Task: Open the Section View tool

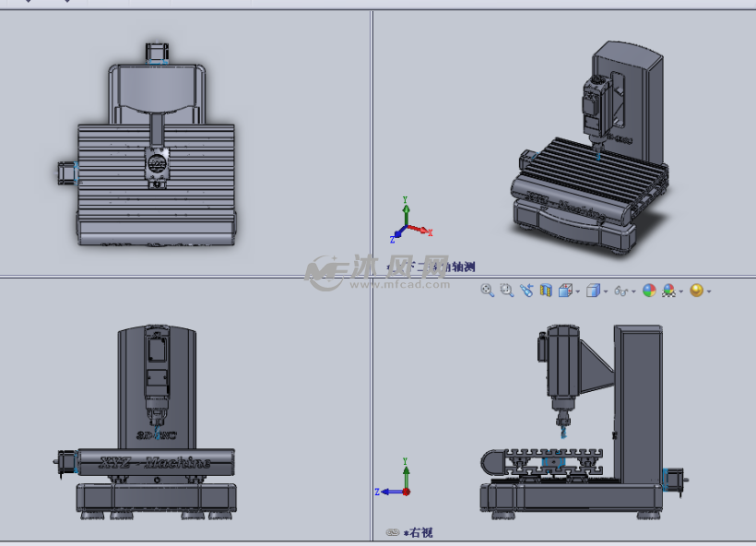Action: tap(546, 291)
